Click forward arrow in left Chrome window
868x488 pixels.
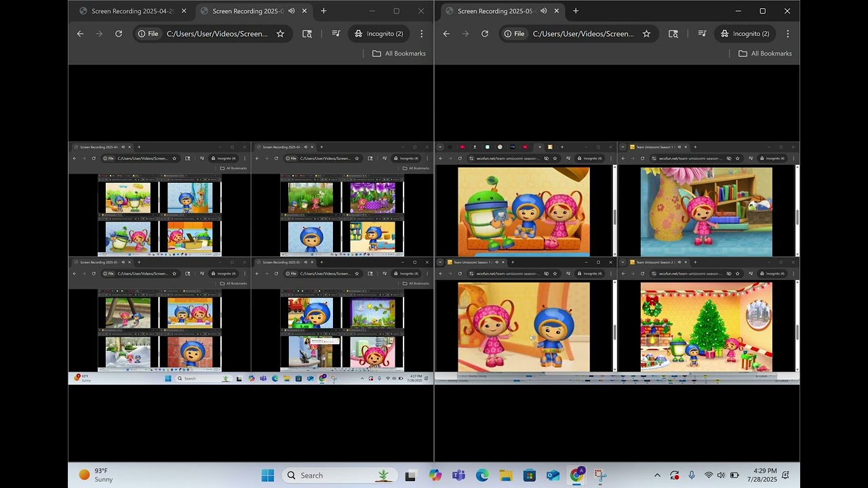pyautogui.click(x=99, y=34)
